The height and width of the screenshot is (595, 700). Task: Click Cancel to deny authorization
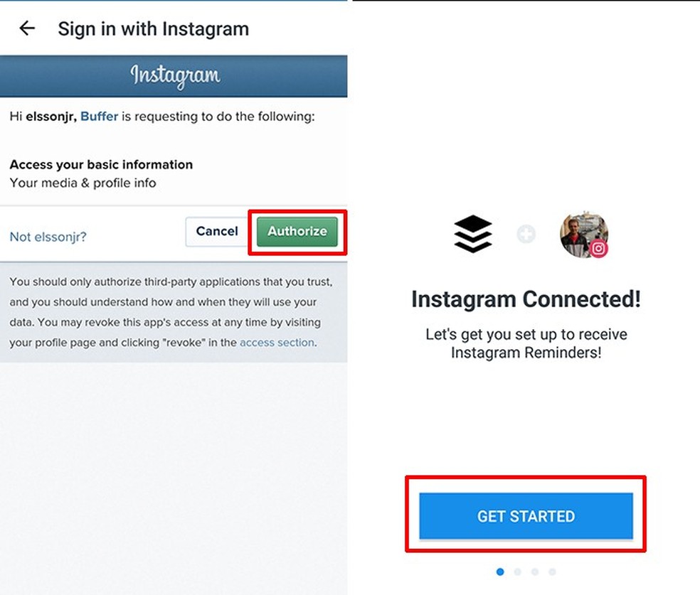click(x=216, y=231)
